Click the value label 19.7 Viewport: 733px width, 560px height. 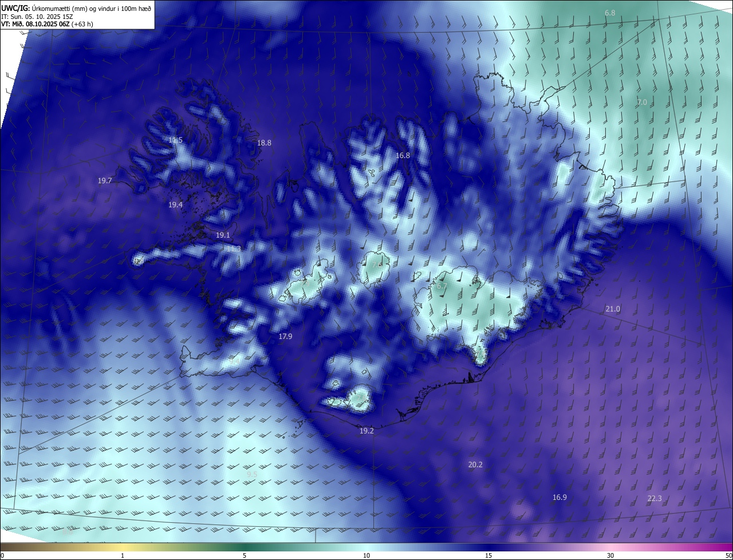pos(105,181)
